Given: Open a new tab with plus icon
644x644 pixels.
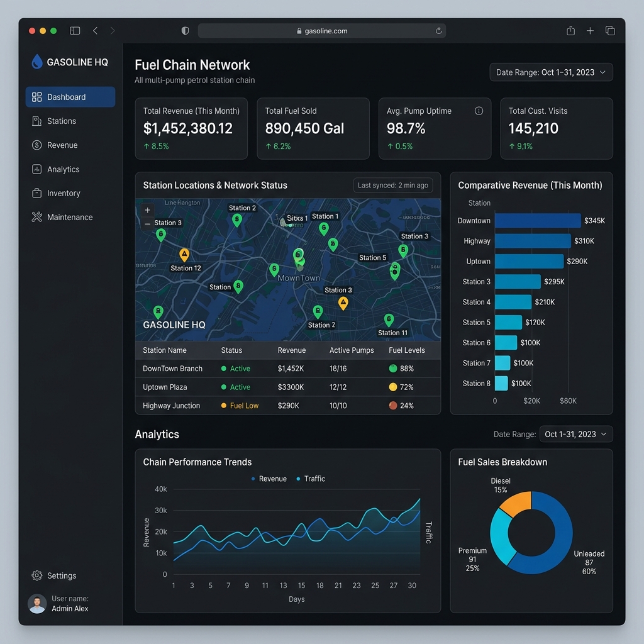Looking at the screenshot, I should coord(590,31).
